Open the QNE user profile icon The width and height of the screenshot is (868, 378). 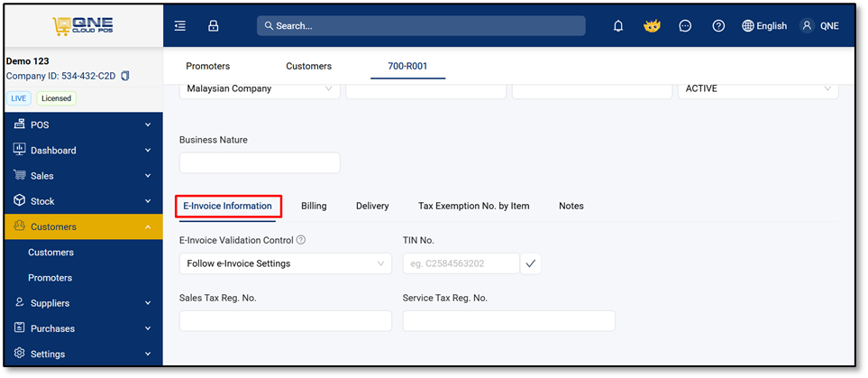click(x=807, y=25)
